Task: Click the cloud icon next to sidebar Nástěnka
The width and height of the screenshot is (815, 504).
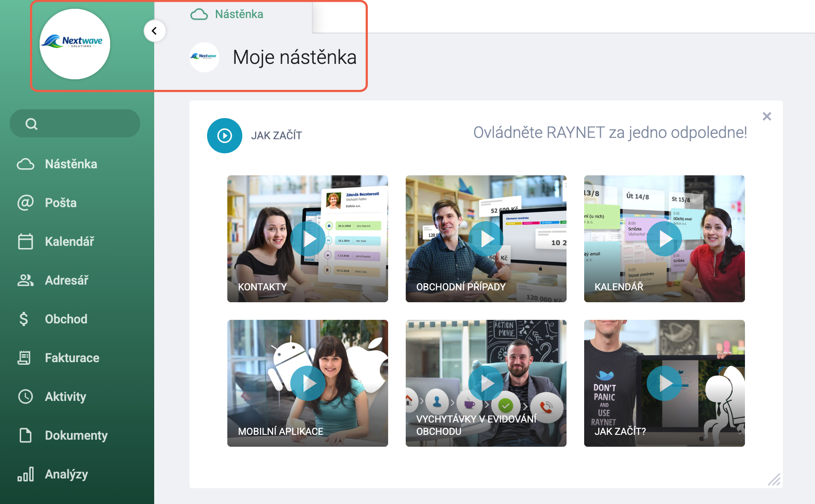Action: [26, 164]
